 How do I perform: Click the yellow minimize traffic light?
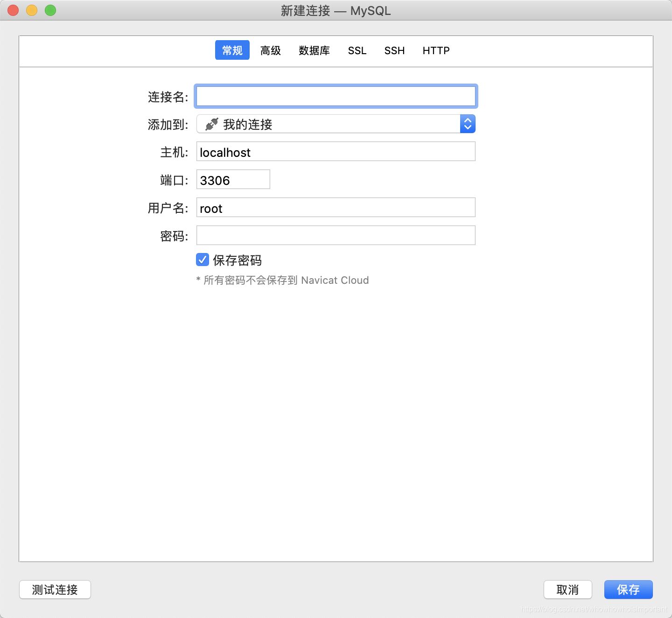[31, 9]
